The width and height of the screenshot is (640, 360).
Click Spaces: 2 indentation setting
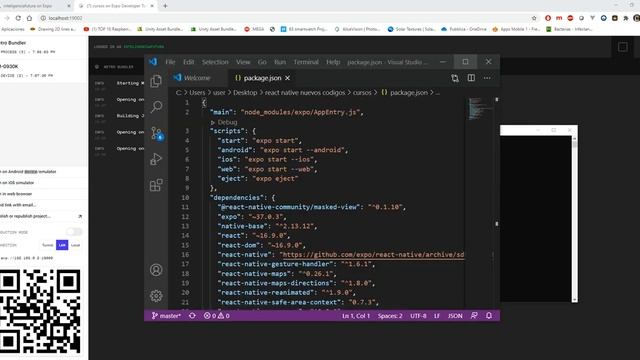pos(390,316)
